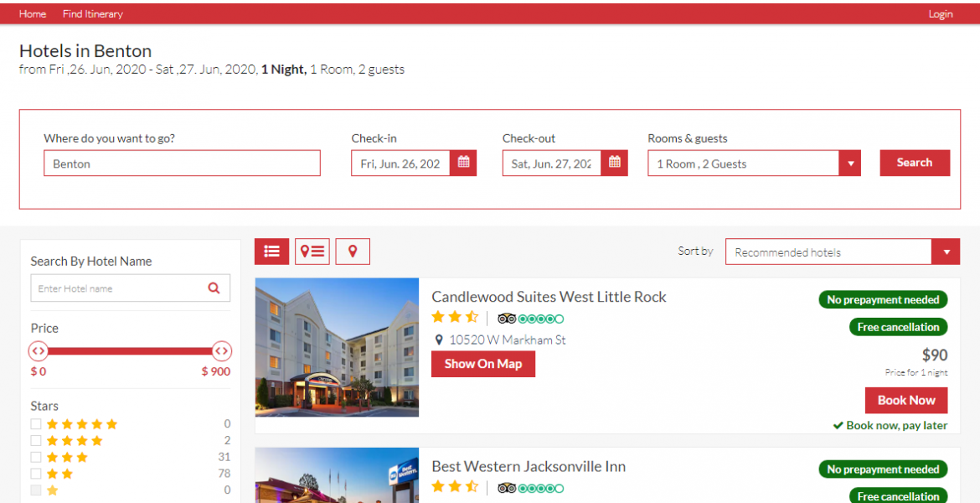Viewport: 980px width, 503px height.
Task: Open map-only view pin icon
Action: click(353, 251)
